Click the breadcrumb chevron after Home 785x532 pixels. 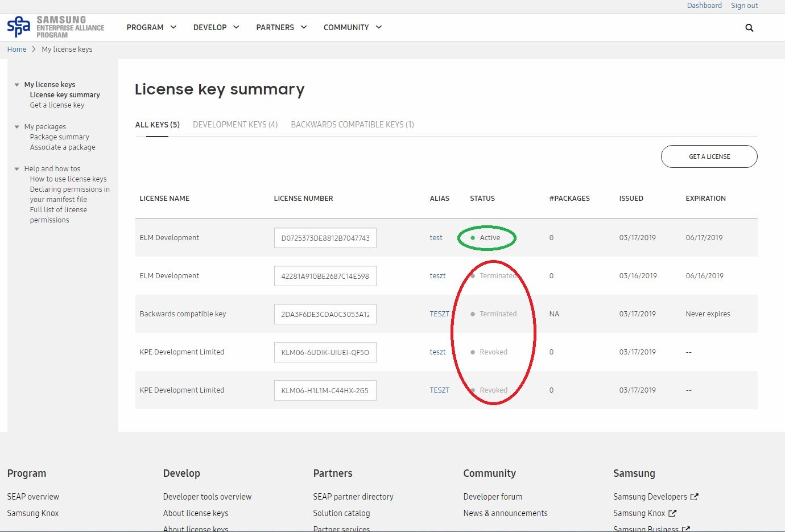34,50
